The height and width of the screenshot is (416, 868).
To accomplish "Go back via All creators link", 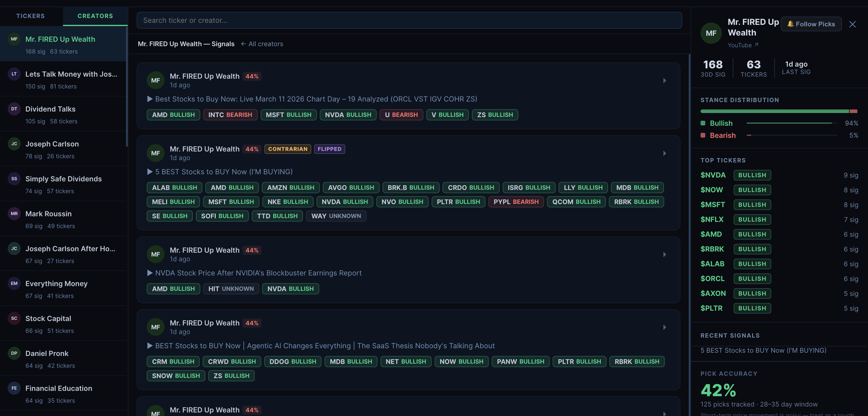I will (262, 44).
